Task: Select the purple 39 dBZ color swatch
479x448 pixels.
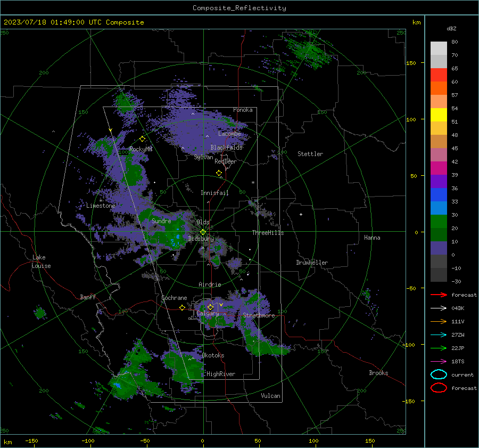Action: (439, 181)
